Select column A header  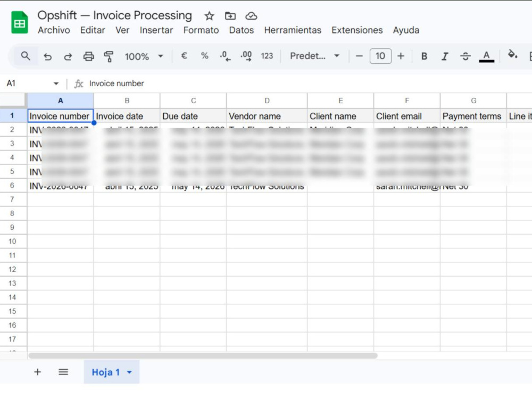pyautogui.click(x=61, y=101)
